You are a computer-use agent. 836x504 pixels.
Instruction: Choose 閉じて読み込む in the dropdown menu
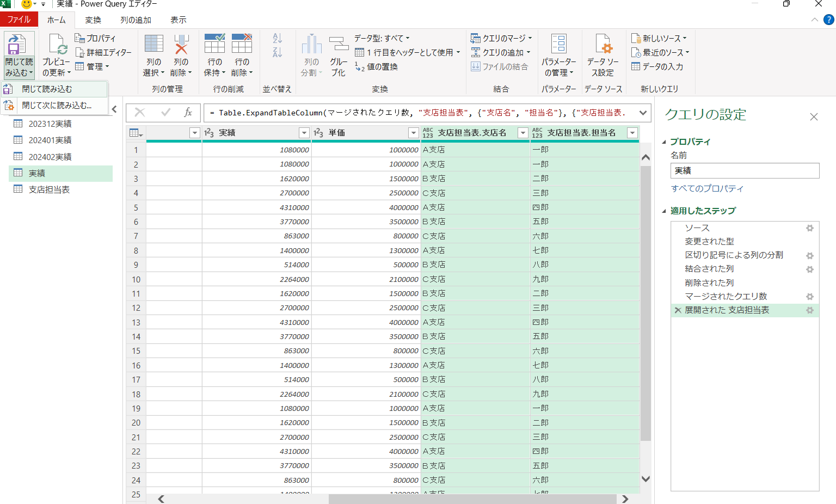click(x=54, y=89)
